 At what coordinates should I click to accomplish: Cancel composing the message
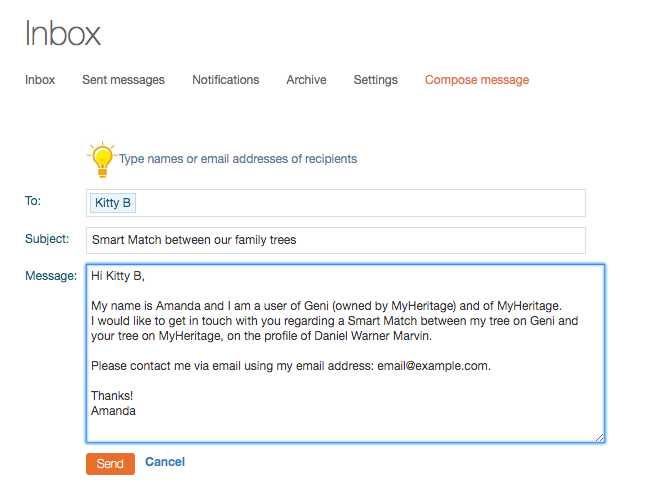[x=165, y=462]
